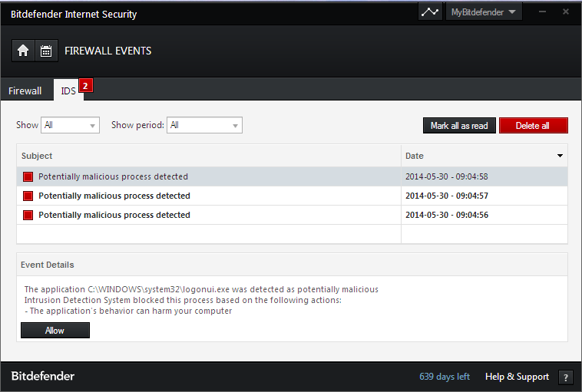Image resolution: width=582 pixels, height=392 pixels.
Task: Click red icon of 09:04:58 event
Action: 28,177
